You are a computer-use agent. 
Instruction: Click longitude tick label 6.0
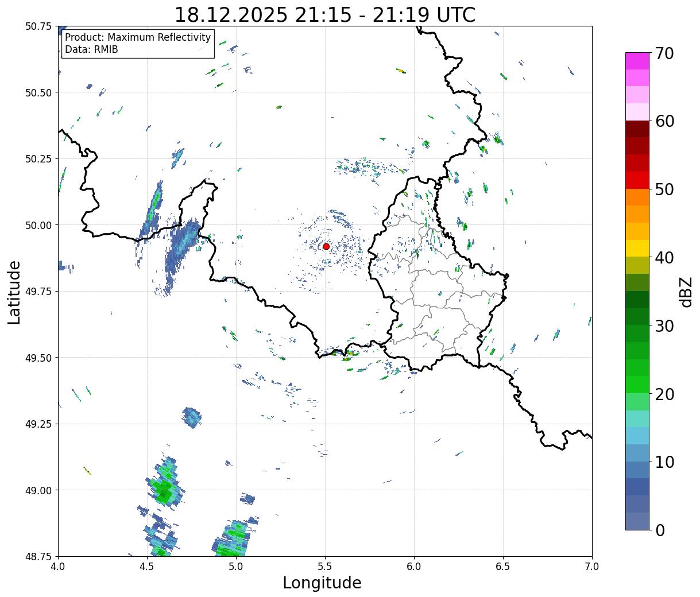[x=414, y=566]
